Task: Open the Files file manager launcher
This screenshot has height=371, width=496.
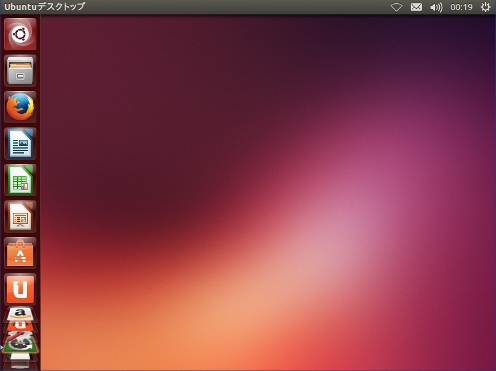Action: click(x=20, y=71)
